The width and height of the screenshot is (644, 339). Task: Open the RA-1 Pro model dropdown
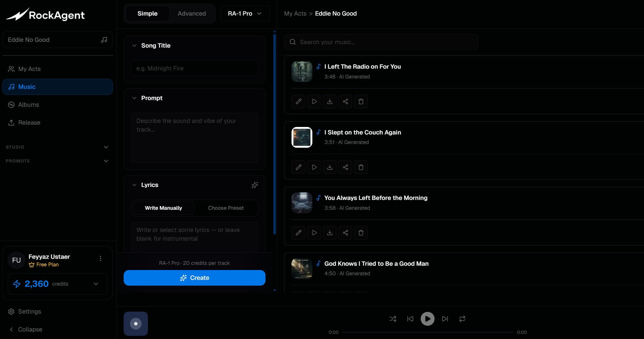pos(245,14)
